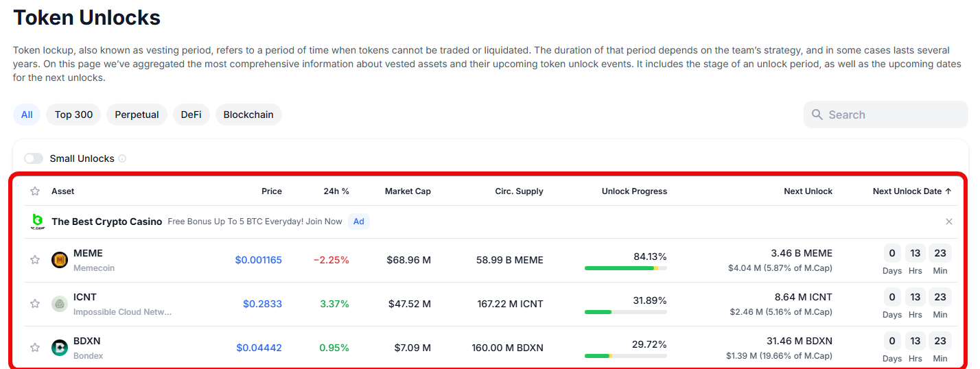This screenshot has width=980, height=369.
Task: Click the crypto casino ad logo
Action: 38,222
